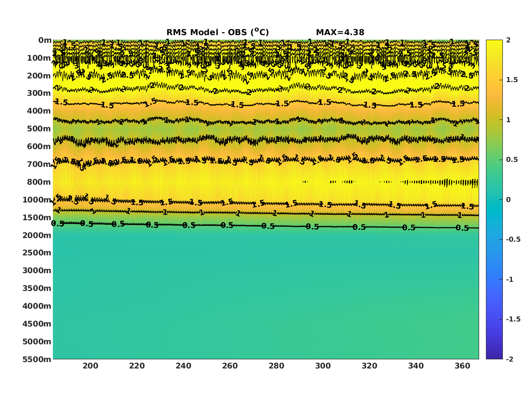The width and height of the screenshot is (532, 399).
Task: Click the x-axis tick label '320'
Action: pos(369,366)
